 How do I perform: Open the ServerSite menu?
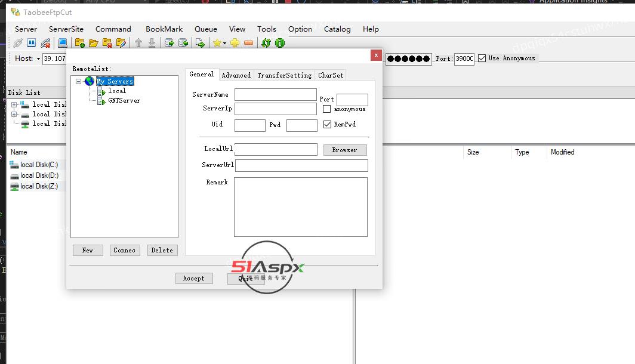click(x=66, y=29)
